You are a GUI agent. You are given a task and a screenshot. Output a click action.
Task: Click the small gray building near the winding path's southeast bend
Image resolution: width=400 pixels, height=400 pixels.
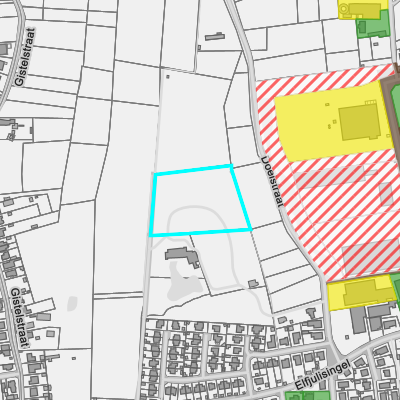coord(253,284)
